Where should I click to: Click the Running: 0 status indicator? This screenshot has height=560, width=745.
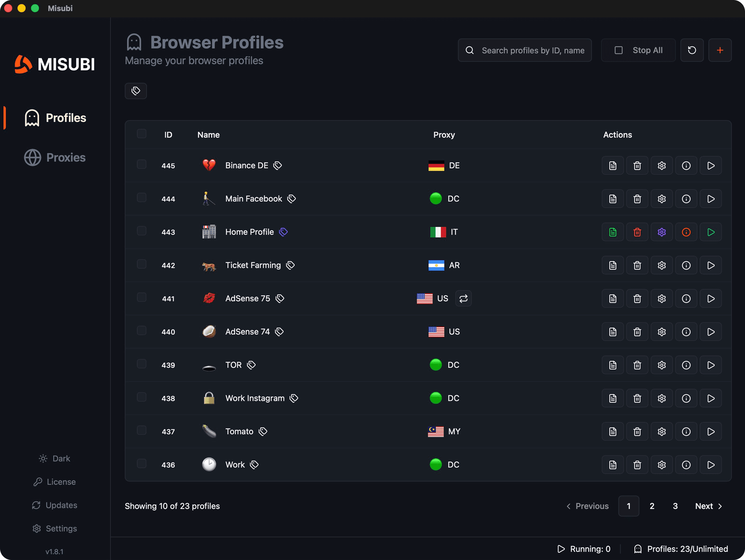point(584,549)
